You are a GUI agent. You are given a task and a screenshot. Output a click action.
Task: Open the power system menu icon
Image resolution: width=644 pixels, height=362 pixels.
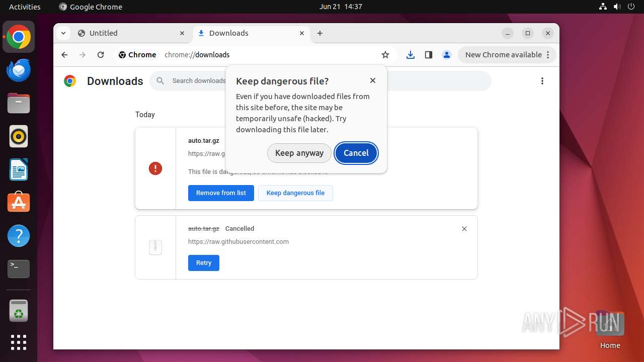[631, 7]
